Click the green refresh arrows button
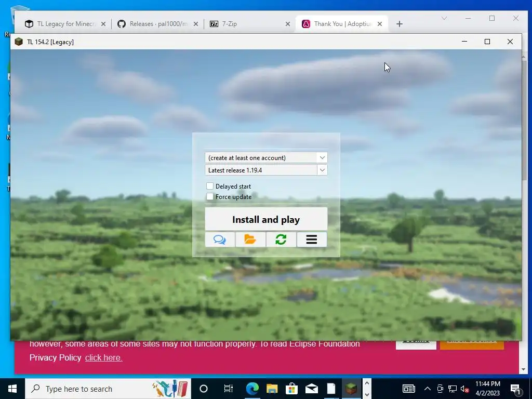 pyautogui.click(x=281, y=240)
